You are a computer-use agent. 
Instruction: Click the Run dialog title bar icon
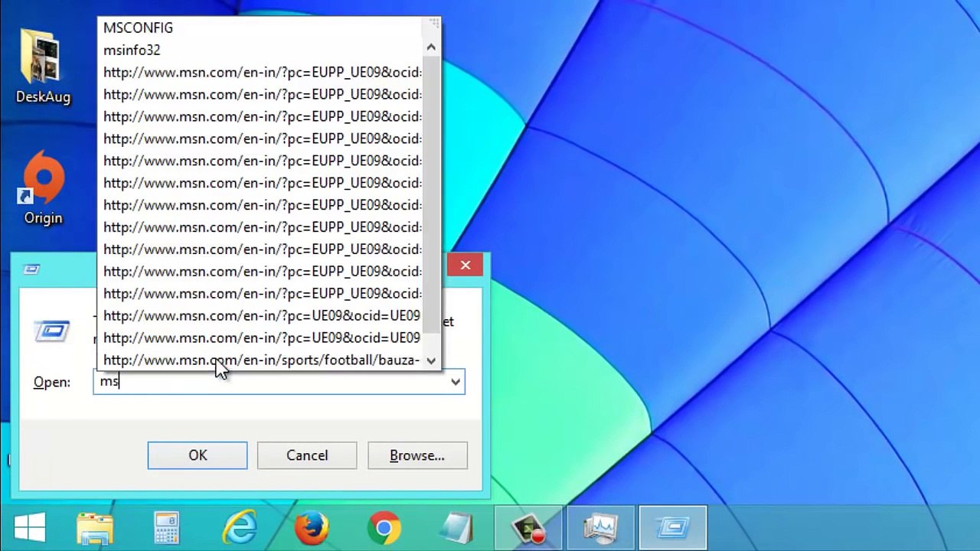pos(31,269)
